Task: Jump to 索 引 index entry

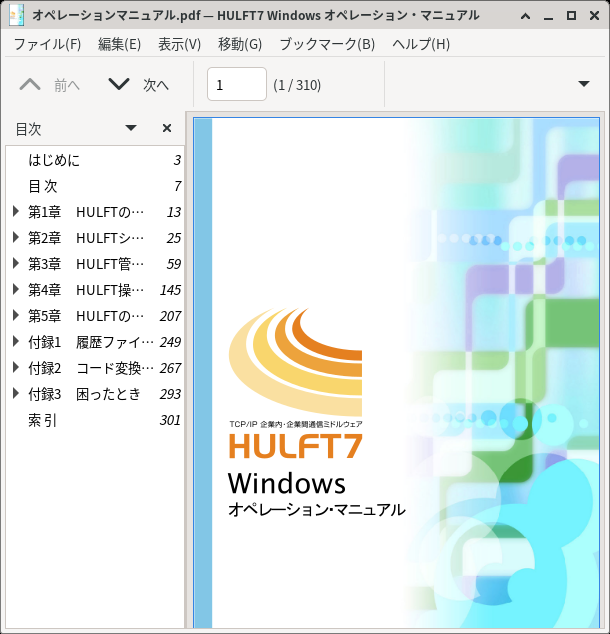Action: pos(95,420)
